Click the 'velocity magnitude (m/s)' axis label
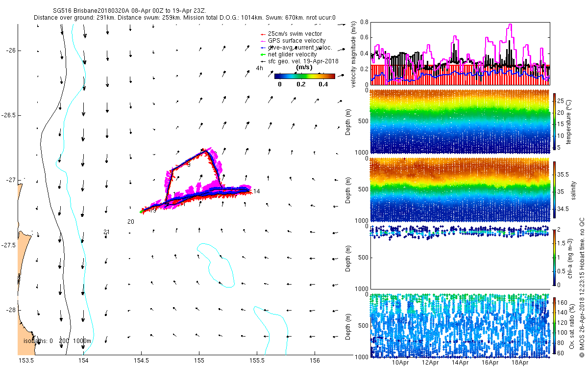Image resolution: width=588 pixels, height=368 pixels. pos(354,54)
